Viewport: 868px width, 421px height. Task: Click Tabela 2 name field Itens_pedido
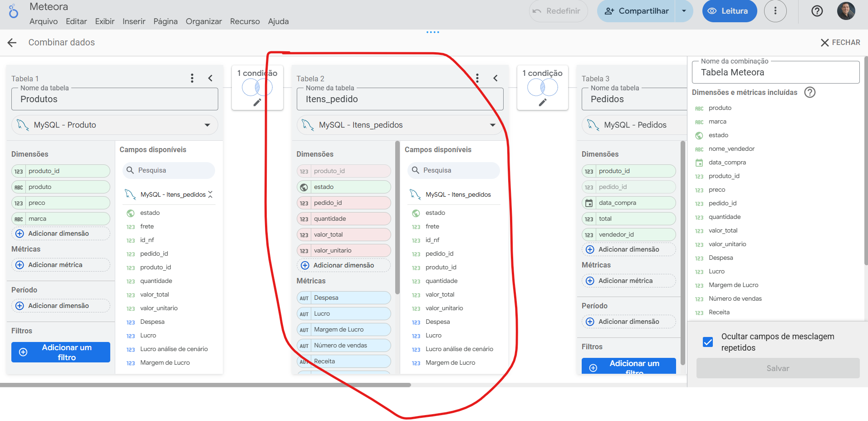pos(400,99)
